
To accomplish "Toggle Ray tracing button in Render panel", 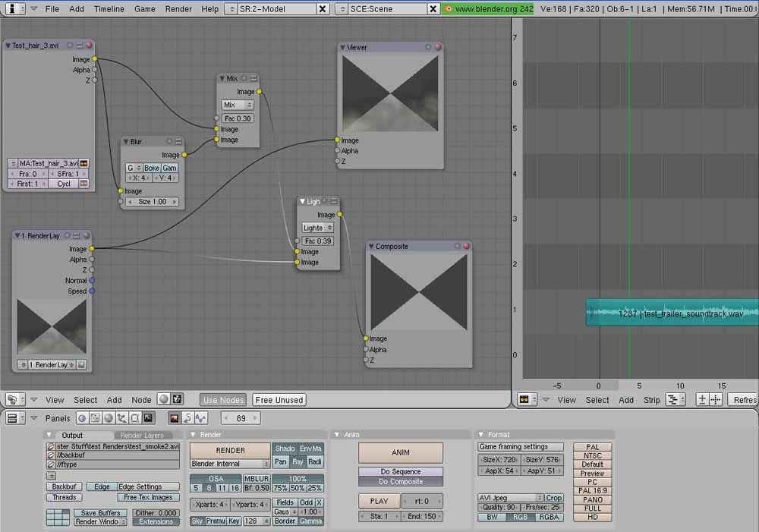I will (x=298, y=462).
